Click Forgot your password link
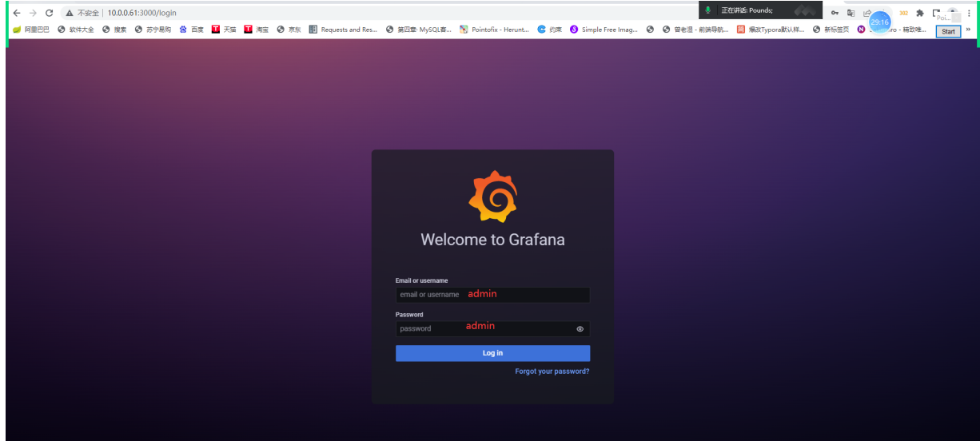The image size is (980, 441). tap(552, 371)
